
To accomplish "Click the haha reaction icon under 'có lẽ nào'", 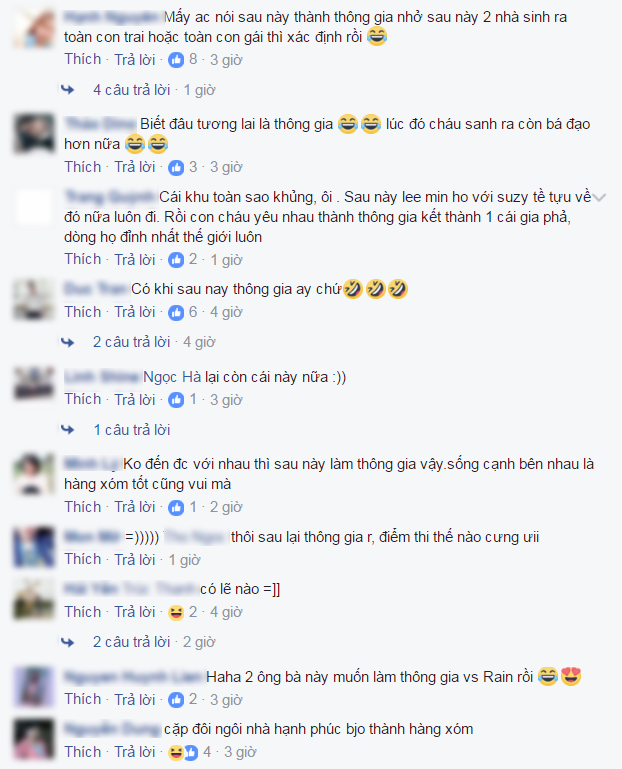I will [176, 612].
